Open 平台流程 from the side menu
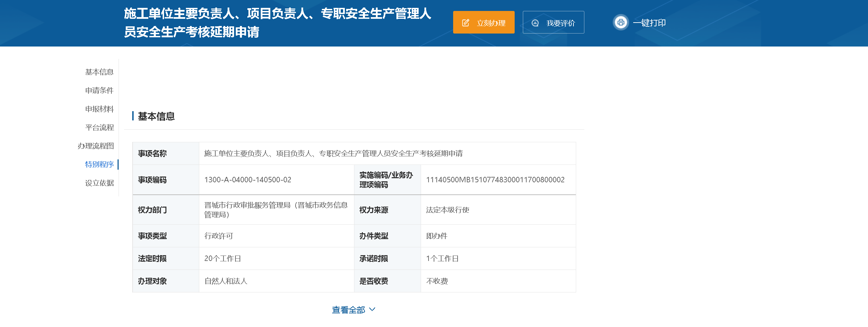Image resolution: width=868 pixels, height=327 pixels. click(x=99, y=128)
